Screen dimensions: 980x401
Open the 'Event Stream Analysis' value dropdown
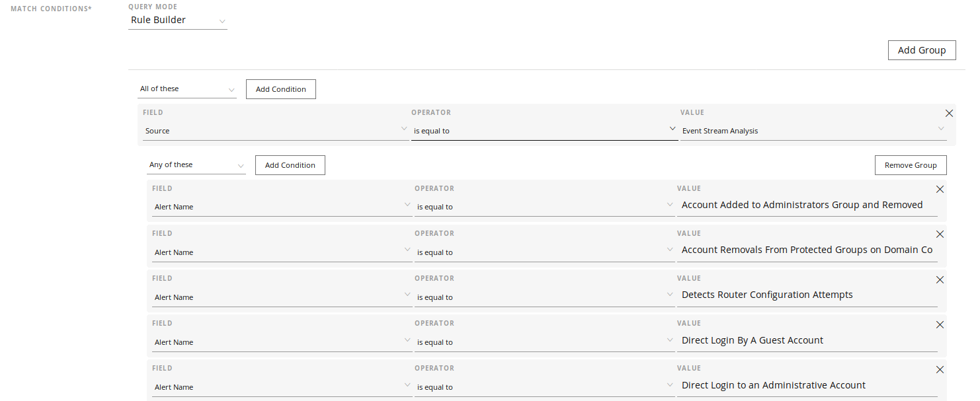point(813,131)
